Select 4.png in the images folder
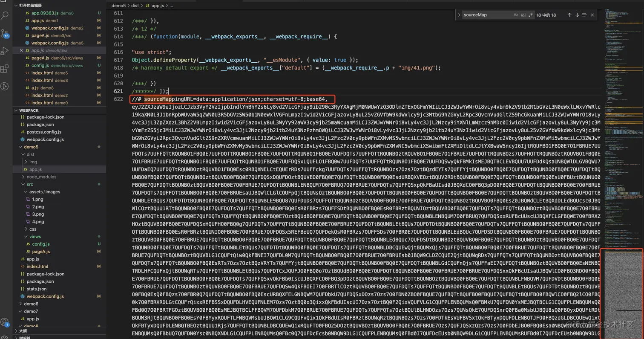Viewport: 644px width, 339px height. pos(60,222)
